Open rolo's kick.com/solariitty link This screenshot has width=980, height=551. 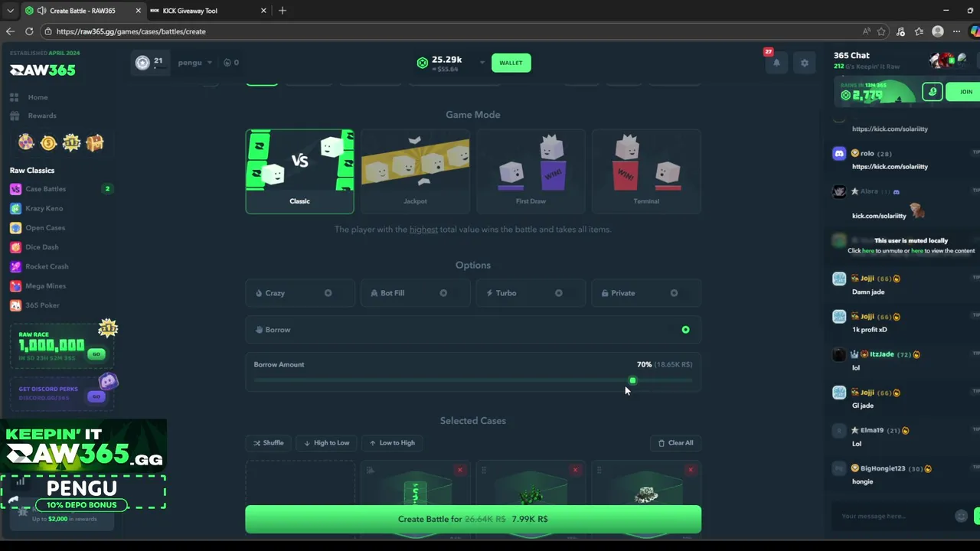pos(890,167)
